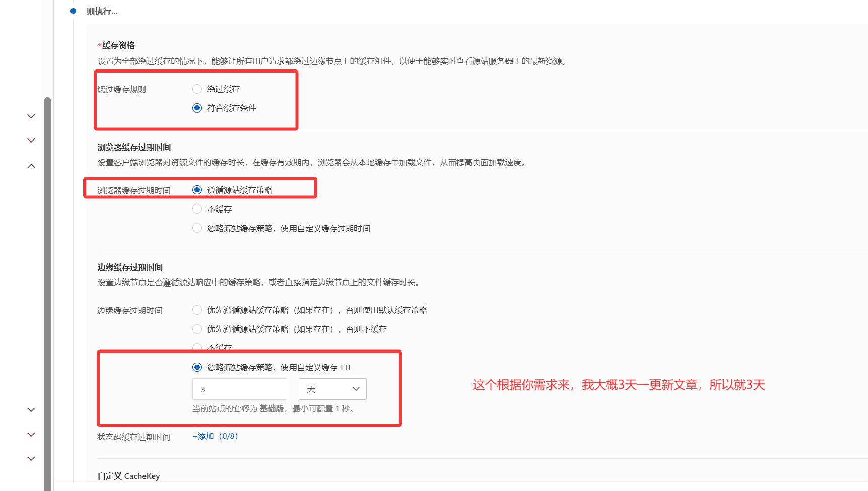Expand the second chevron from the bottom

click(x=31, y=435)
